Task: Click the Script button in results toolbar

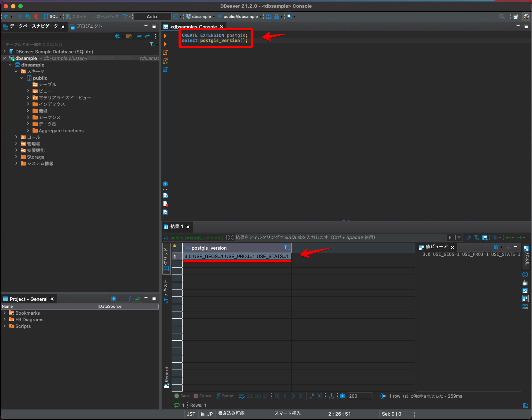Action: 225,396
